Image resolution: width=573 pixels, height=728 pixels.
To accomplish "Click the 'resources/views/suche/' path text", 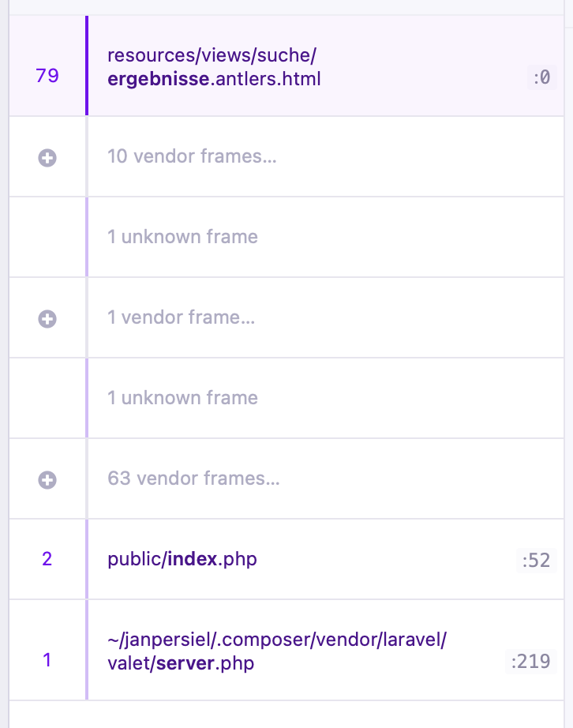I will tap(212, 55).
